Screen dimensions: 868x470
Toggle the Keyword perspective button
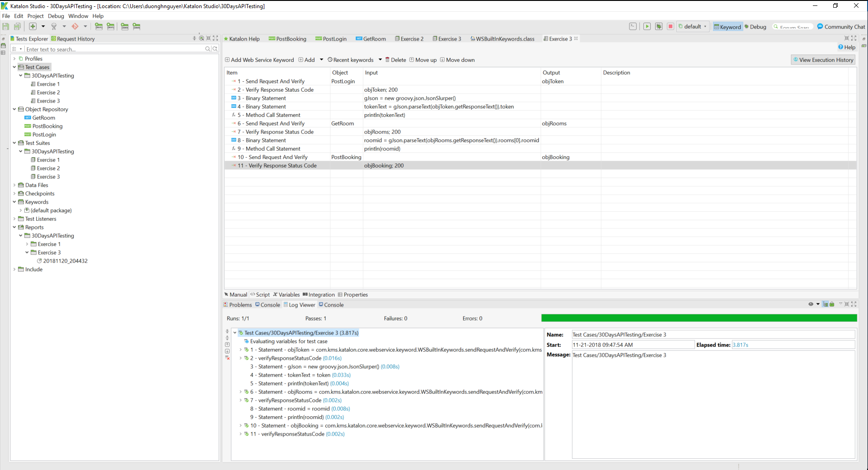click(727, 27)
